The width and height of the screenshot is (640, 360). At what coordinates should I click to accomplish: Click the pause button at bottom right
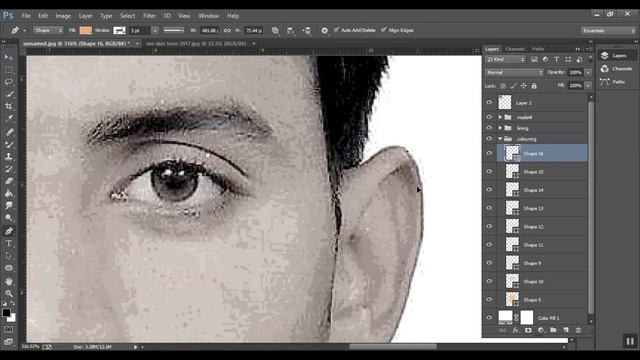[630, 341]
